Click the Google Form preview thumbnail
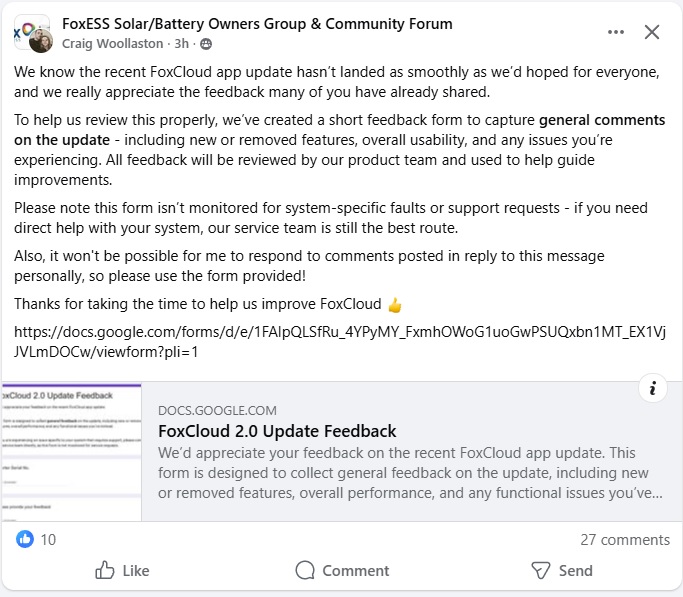The image size is (683, 597). (x=71, y=451)
